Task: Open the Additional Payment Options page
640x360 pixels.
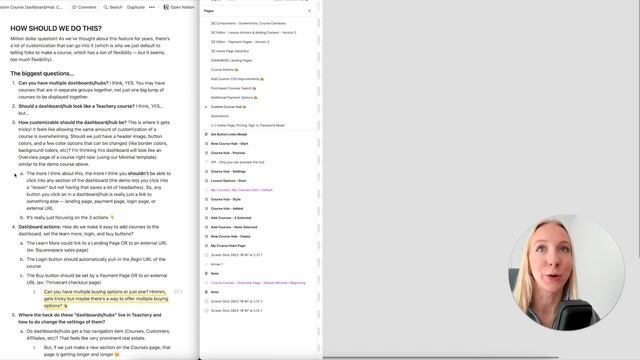Action: [x=234, y=98]
